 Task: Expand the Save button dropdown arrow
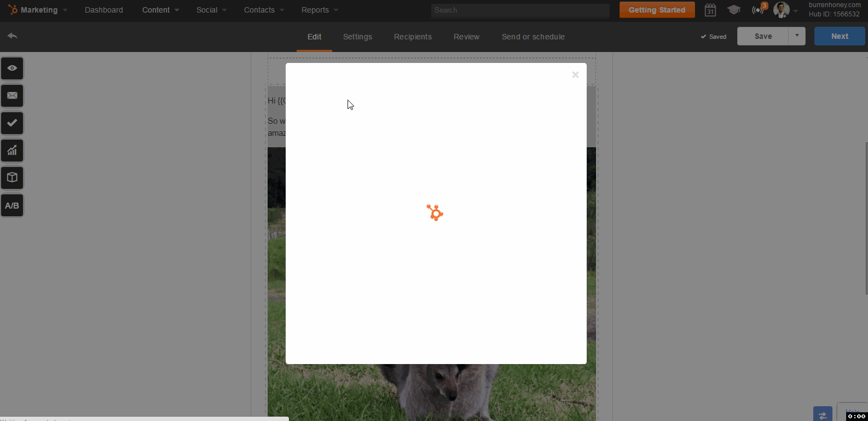797,36
